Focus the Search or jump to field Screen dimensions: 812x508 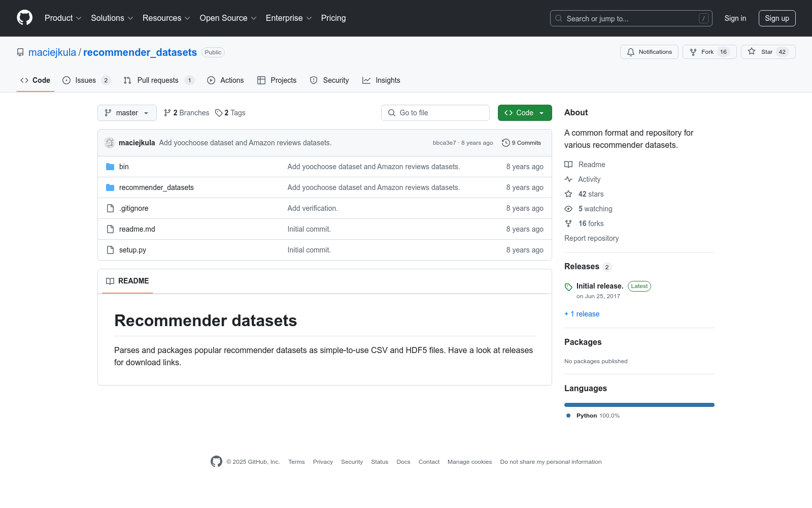click(631, 18)
